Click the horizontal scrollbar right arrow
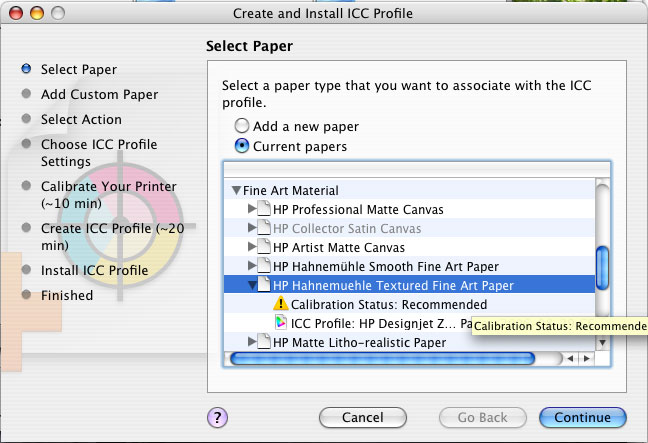Screen dimensions: 648x443 click(587, 358)
